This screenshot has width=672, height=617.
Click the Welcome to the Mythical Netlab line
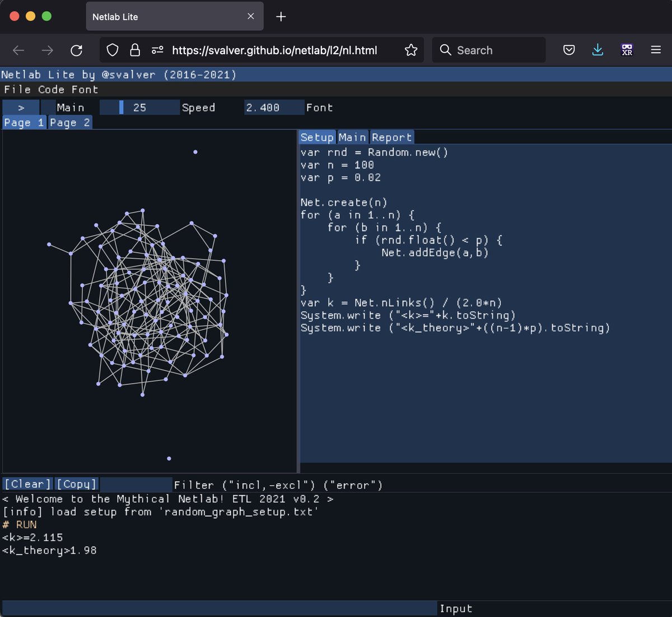[x=167, y=499]
